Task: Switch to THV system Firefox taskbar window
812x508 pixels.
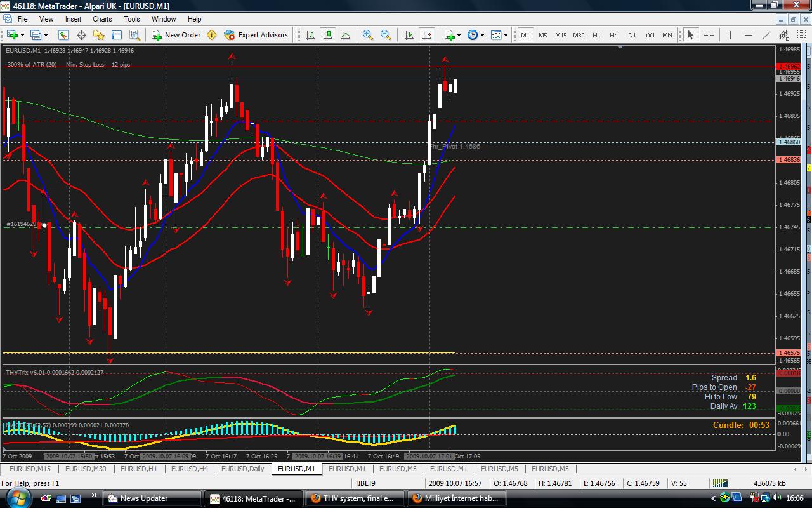Action: click(x=355, y=498)
